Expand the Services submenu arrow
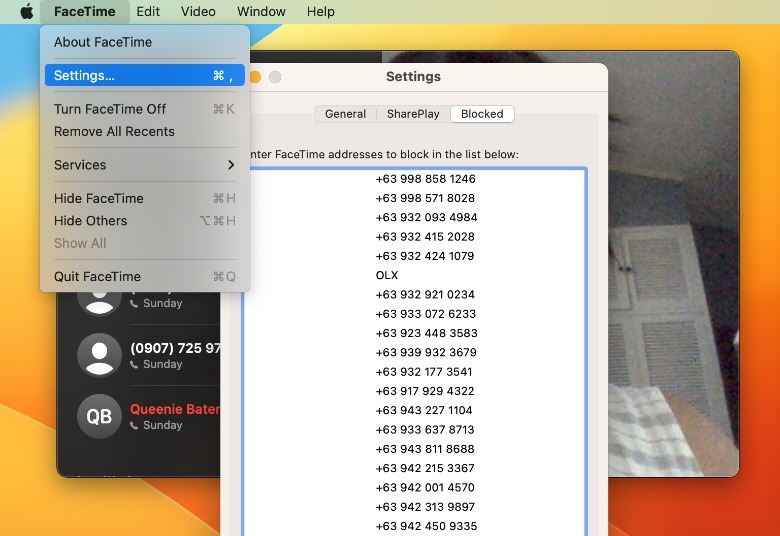This screenshot has height=536, width=780. (231, 165)
